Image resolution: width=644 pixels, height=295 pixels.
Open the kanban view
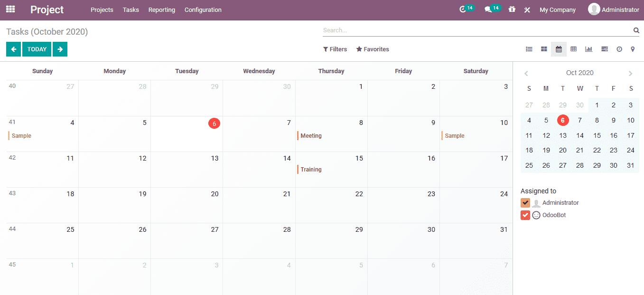coord(544,49)
